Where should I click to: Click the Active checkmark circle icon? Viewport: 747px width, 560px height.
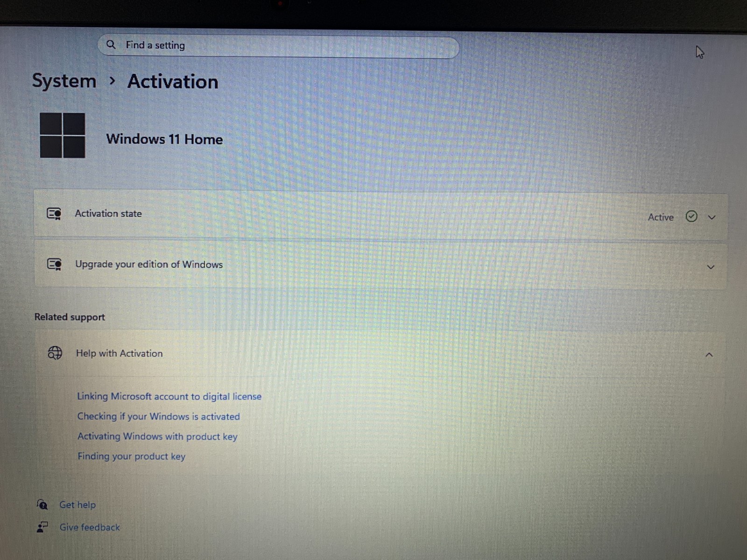[x=691, y=217]
